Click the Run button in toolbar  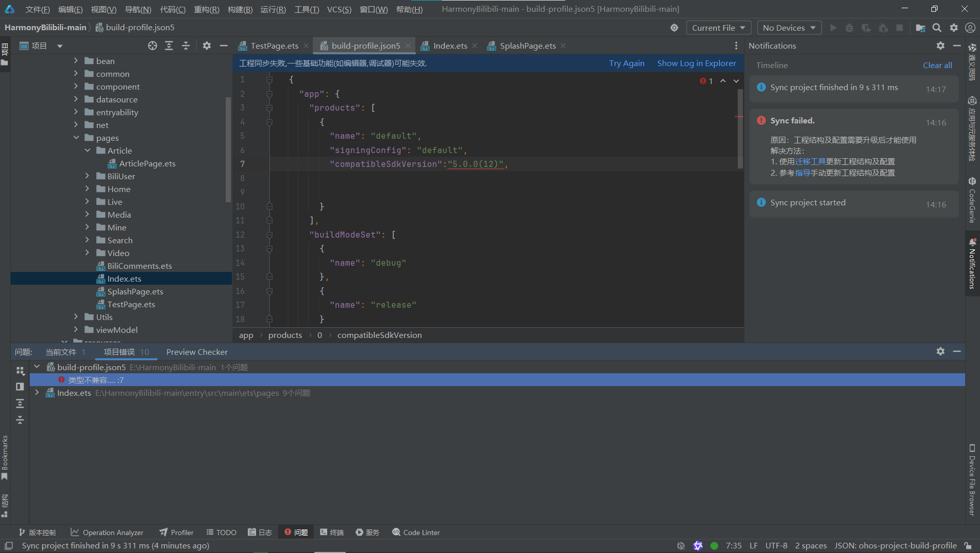[833, 28]
